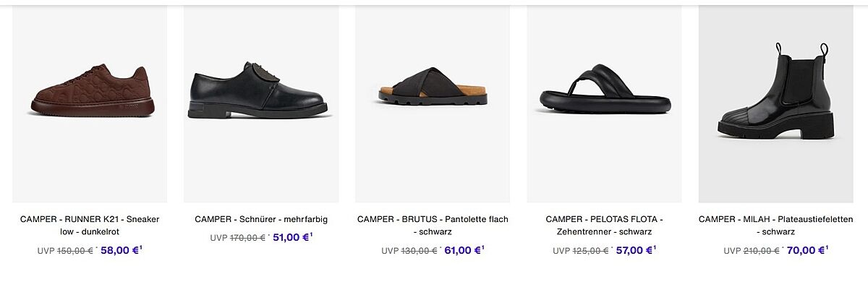
Task: Click the CAMPER Schnürer mehrfarbig title
Action: point(261,219)
